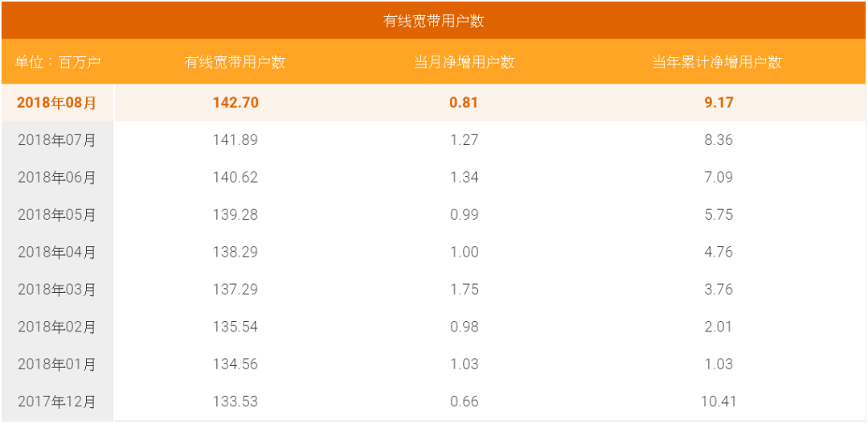Click the 10.41 value for December 2017
Screen dimensions: 868x424
(x=719, y=401)
